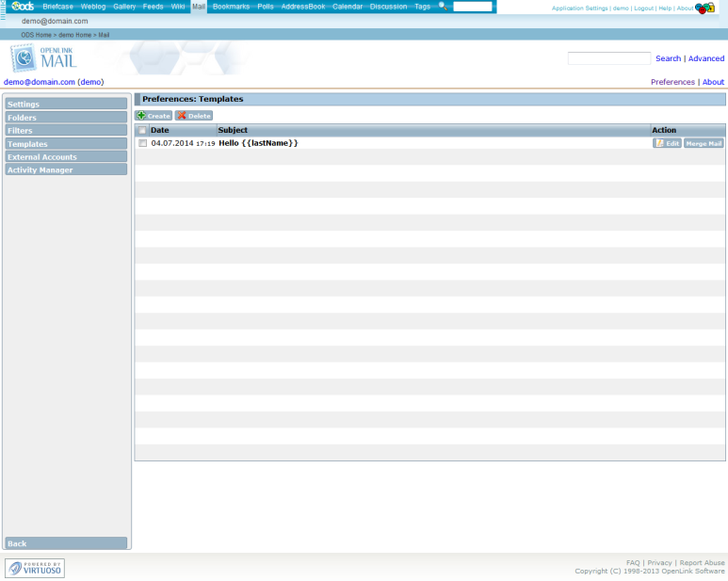Click the Advanced search link
Viewport: 728px width, 581px height.
[x=705, y=58]
